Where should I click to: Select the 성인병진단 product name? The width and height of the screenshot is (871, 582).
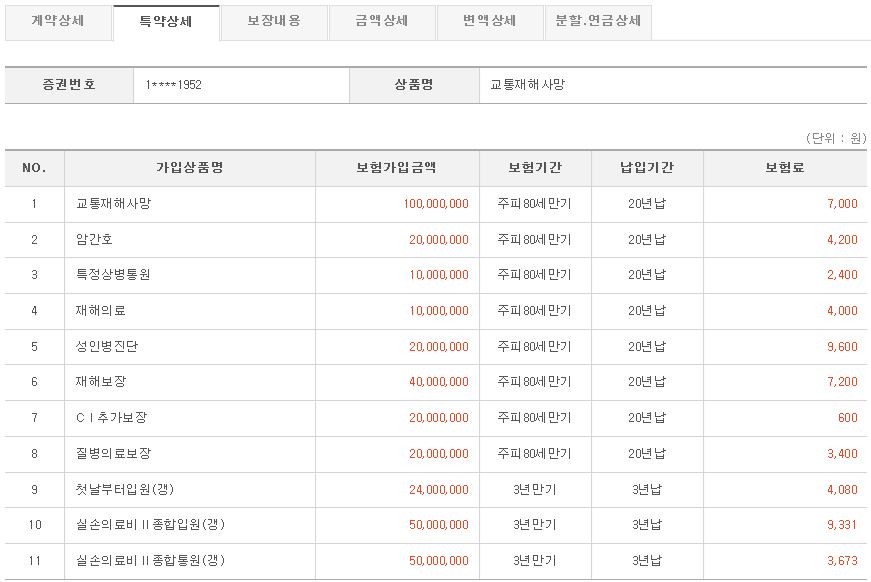pos(107,347)
